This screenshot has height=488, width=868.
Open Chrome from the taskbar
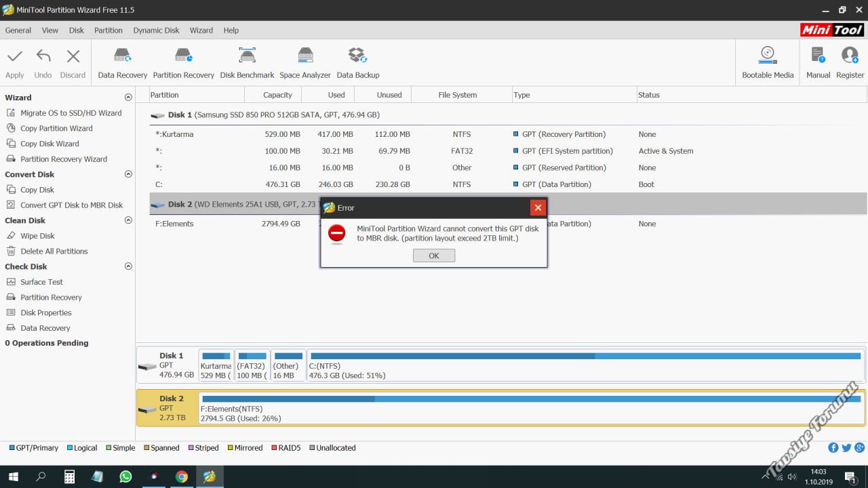pyautogui.click(x=181, y=476)
